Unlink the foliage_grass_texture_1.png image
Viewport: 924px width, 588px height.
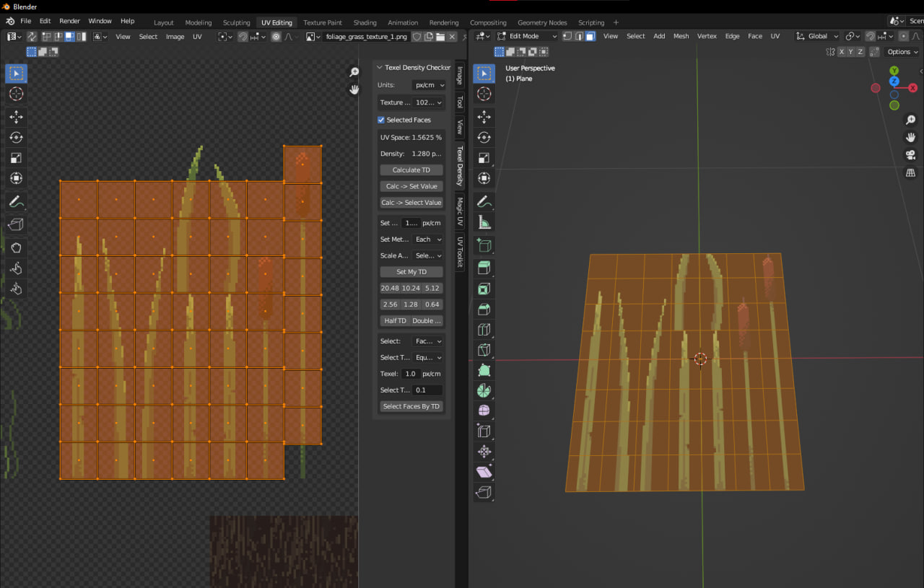(x=453, y=37)
